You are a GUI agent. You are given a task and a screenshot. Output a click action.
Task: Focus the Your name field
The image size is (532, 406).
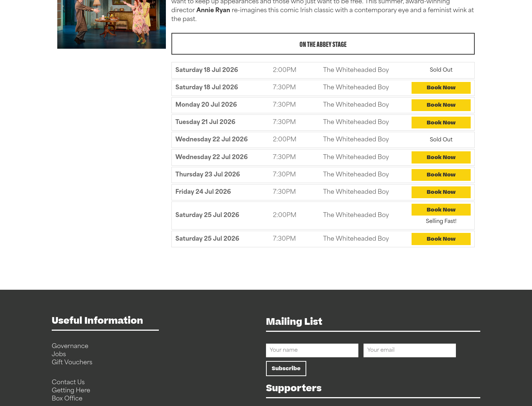click(312, 350)
